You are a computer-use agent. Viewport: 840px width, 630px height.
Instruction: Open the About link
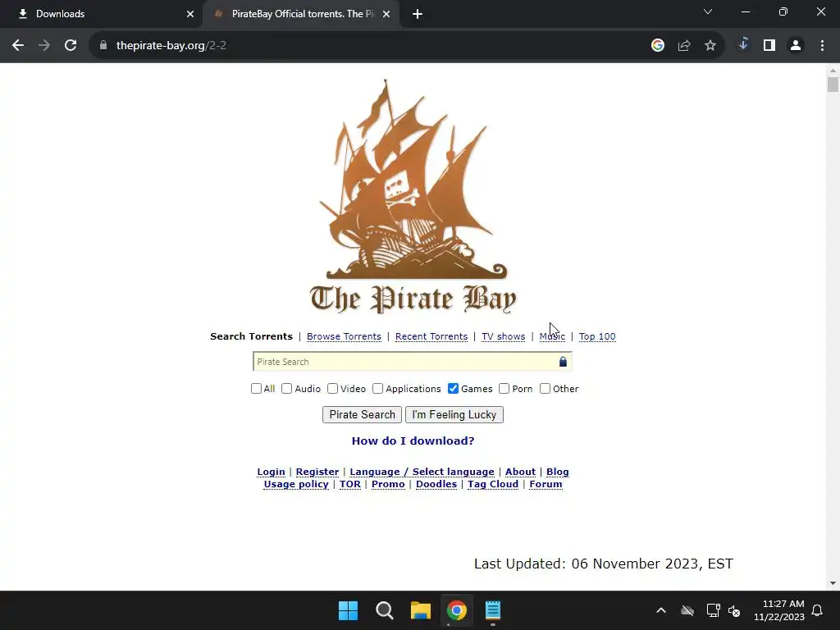click(x=520, y=472)
